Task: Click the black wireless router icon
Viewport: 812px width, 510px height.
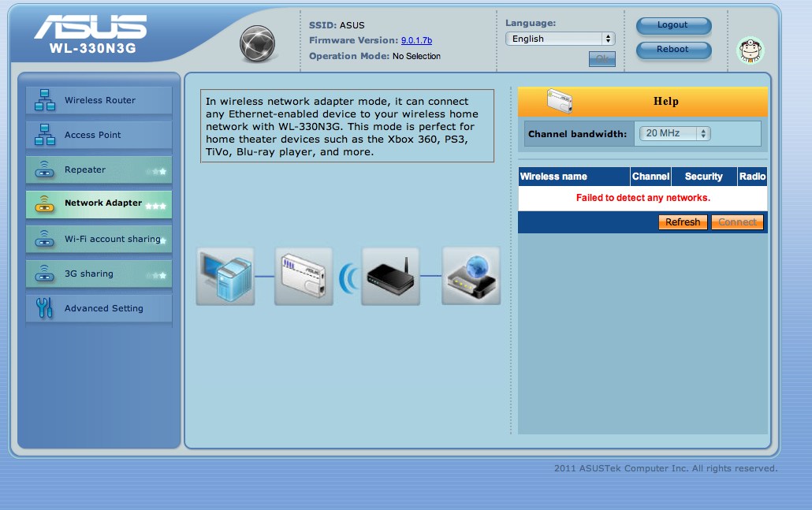Action: (x=390, y=276)
